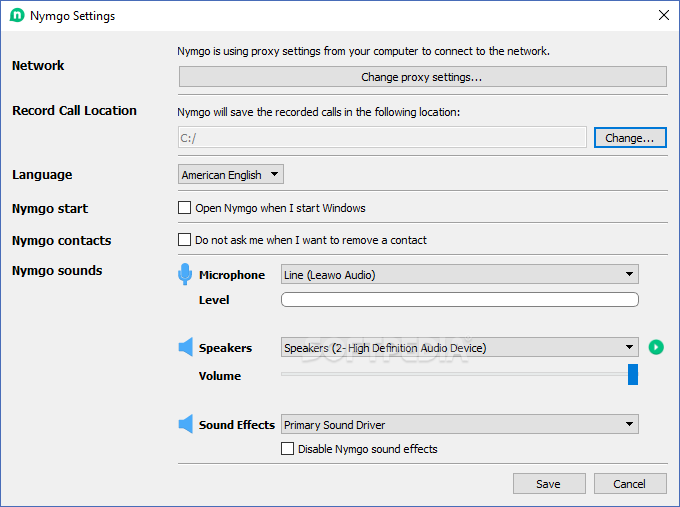Image resolution: width=680 pixels, height=507 pixels.
Task: Click the blue microphone icon
Action: (185, 274)
